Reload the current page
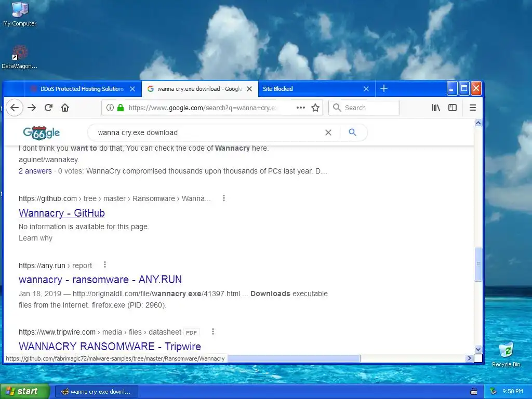The width and height of the screenshot is (532, 399). click(48, 108)
